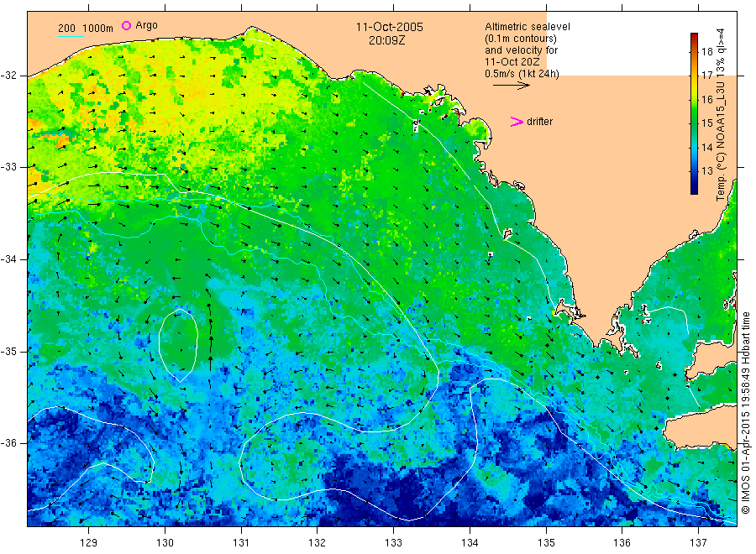Click the '200' depth contour label
This screenshot has height=554, width=756.
[66, 29]
